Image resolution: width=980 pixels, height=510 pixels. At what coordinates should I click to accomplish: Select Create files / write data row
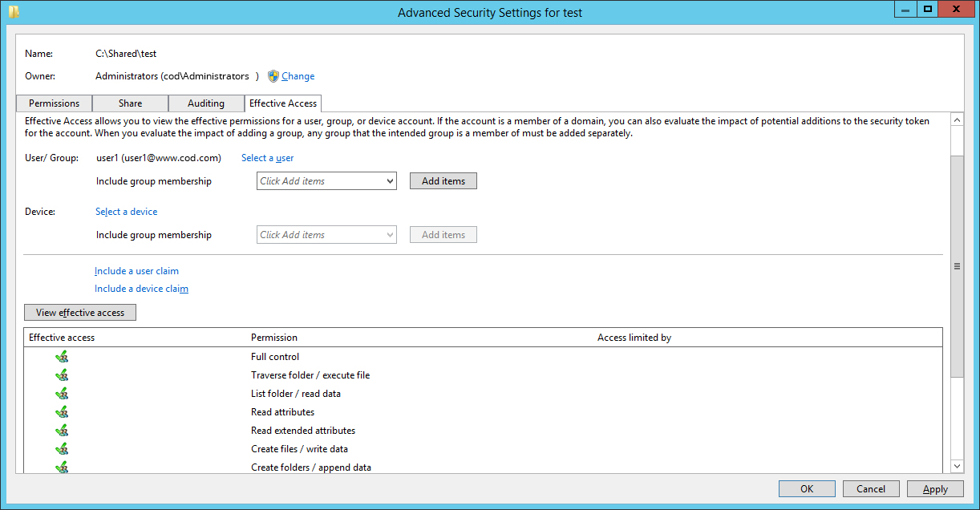tap(484, 449)
